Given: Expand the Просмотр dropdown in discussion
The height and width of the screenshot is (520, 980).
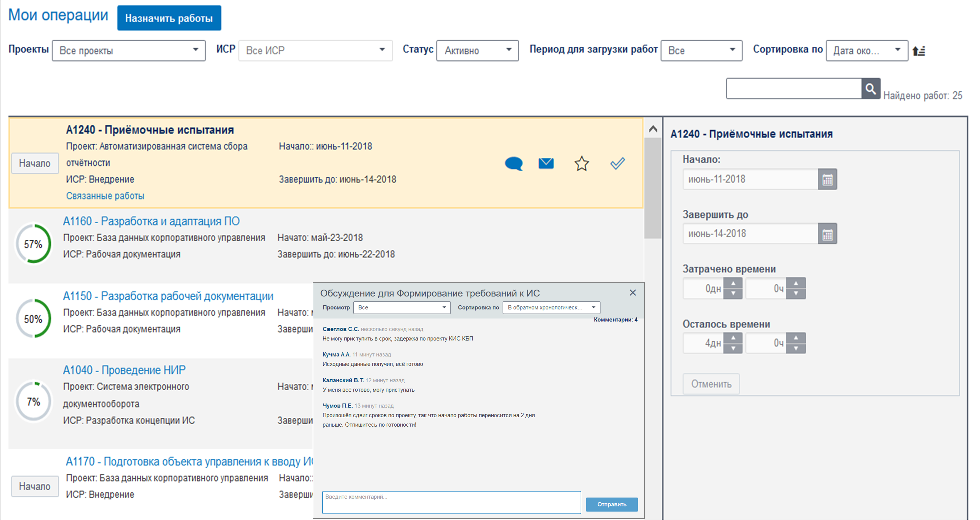Looking at the screenshot, I should (402, 308).
